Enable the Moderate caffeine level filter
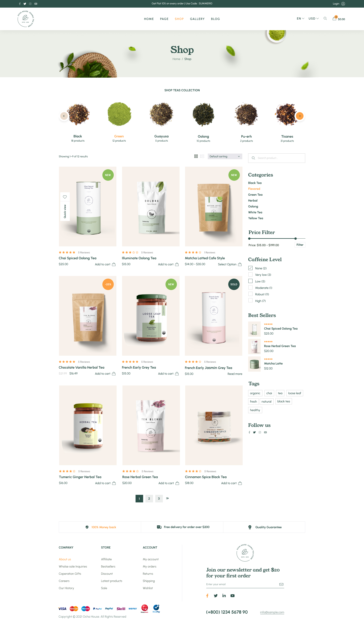The width and height of the screenshot is (364, 629). [x=250, y=288]
